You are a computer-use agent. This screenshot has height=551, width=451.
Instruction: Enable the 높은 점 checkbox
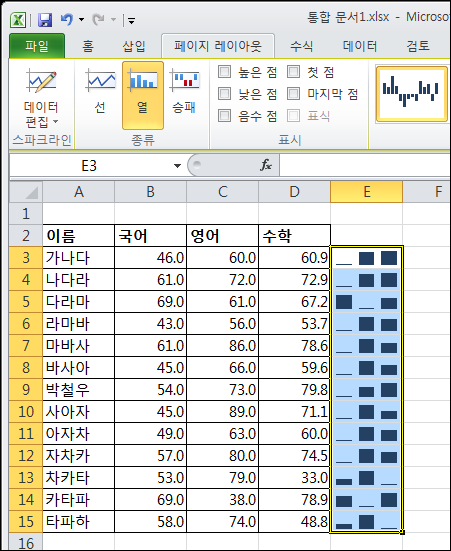(224, 72)
